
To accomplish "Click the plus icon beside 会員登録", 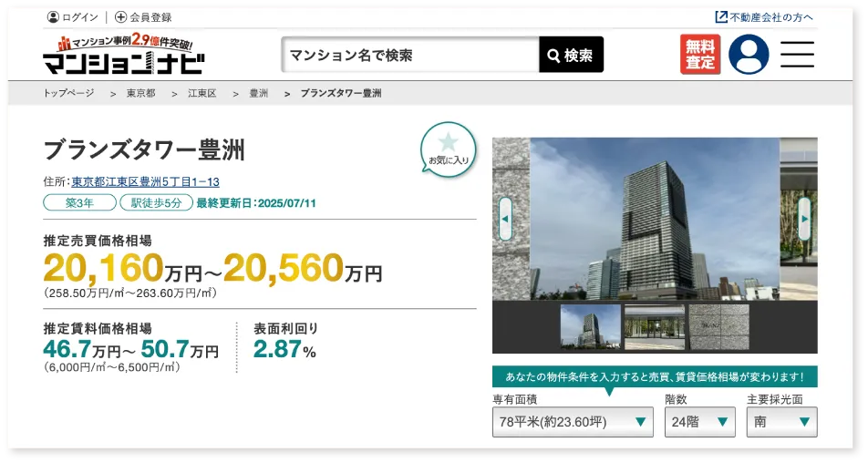I will tap(120, 17).
